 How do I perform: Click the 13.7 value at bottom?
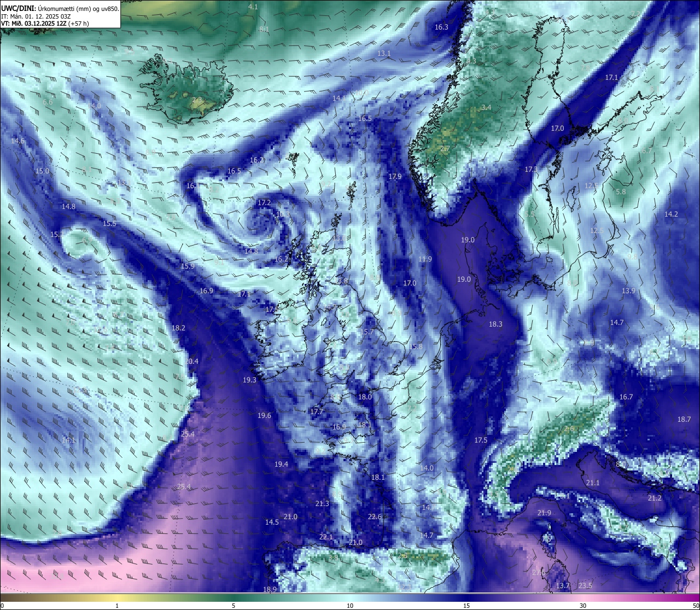coord(563,585)
